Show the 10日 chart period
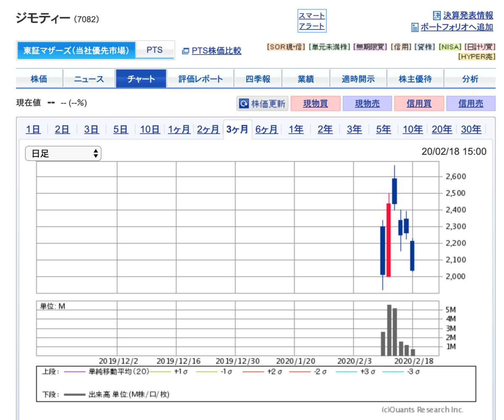Image resolution: width=504 pixels, height=420 pixels. (x=150, y=130)
